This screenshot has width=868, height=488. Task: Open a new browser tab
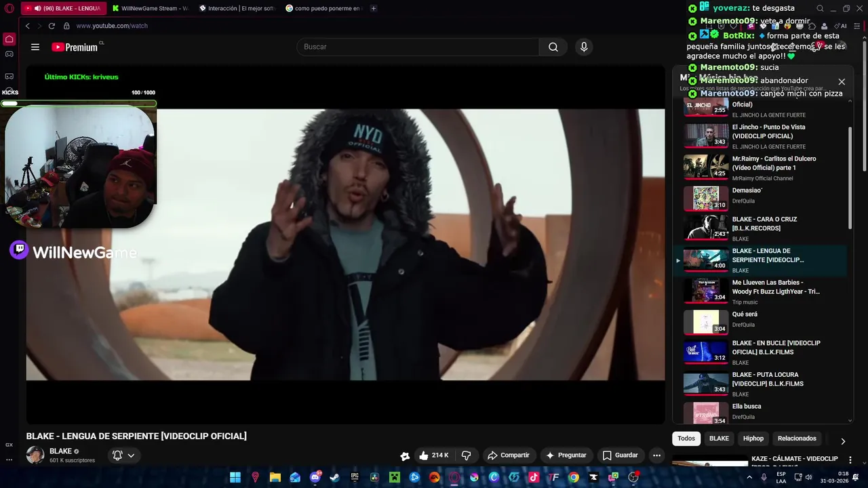pos(373,8)
